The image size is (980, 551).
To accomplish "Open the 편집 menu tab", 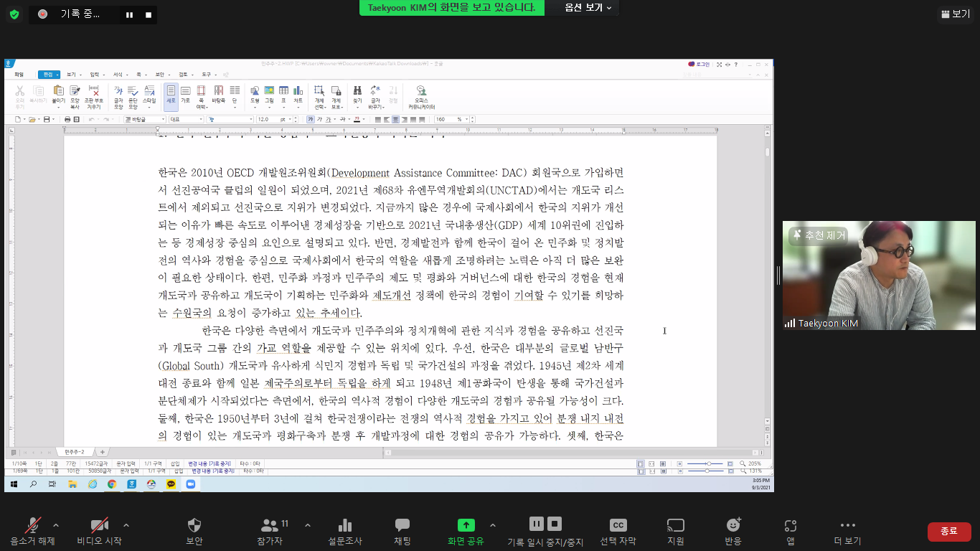I will pos(48,75).
